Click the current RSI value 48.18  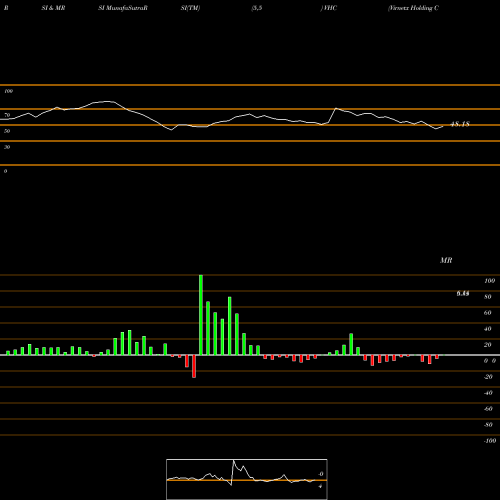(x=460, y=124)
